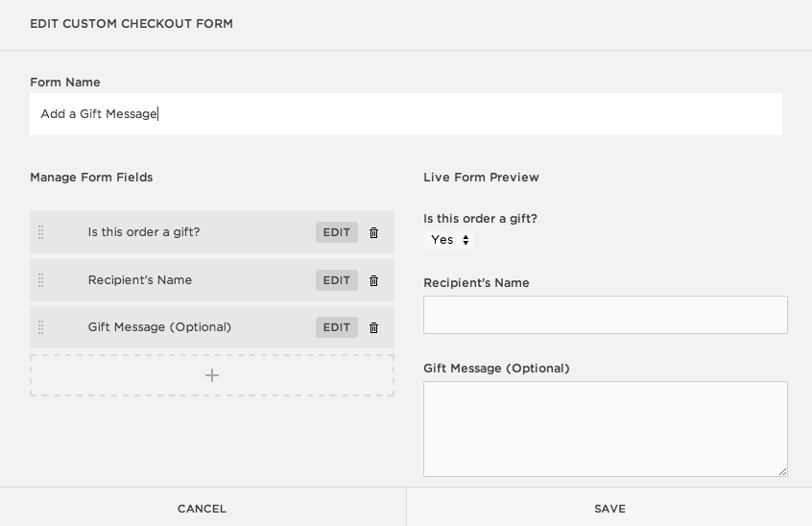This screenshot has width=812, height=526.
Task: Delete the "Is this order a gift?" field
Action: [374, 232]
